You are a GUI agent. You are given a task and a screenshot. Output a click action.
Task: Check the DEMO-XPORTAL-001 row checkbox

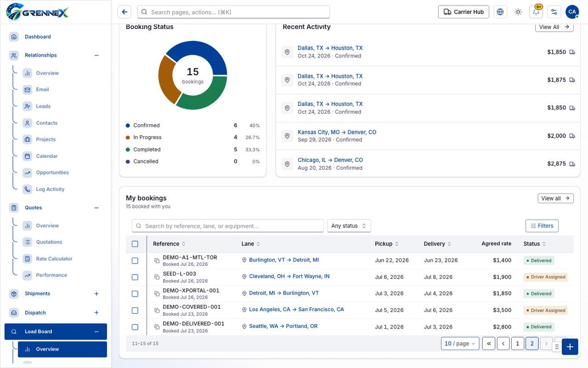[x=135, y=294]
